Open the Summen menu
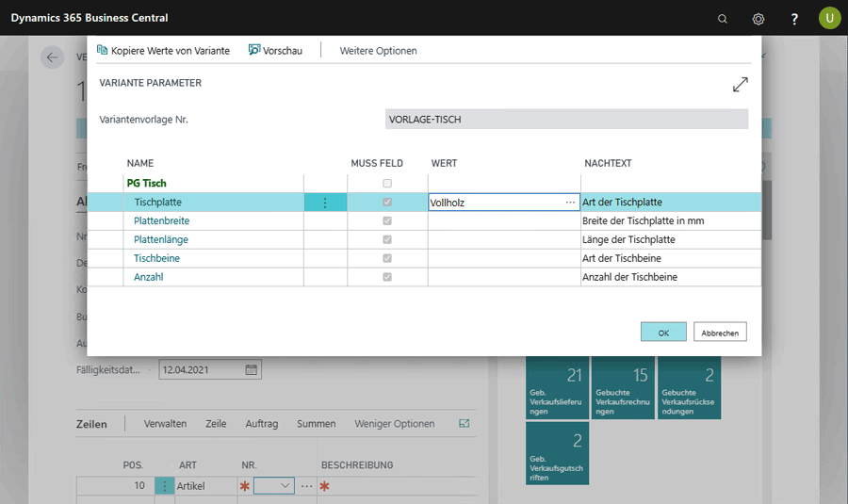Screen dimensions: 848x504 (x=316, y=424)
